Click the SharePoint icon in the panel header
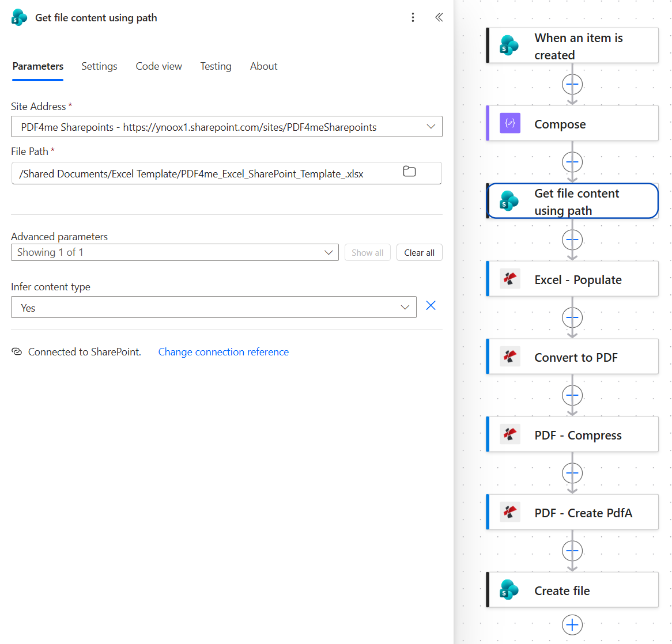 point(19,17)
